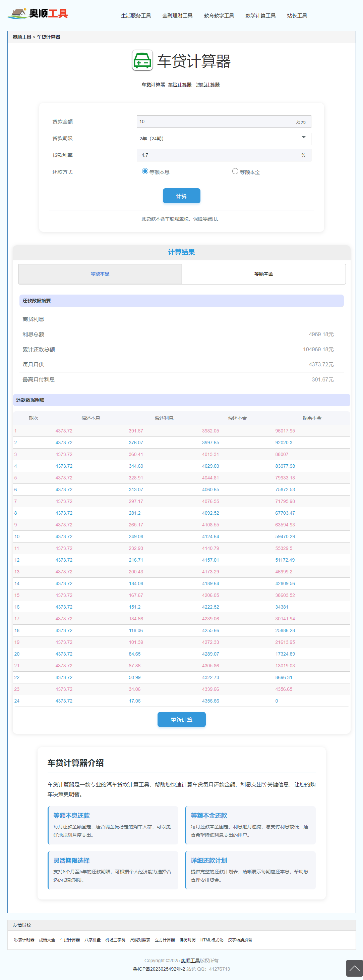Select 等额本金 repayment radio button

[235, 171]
